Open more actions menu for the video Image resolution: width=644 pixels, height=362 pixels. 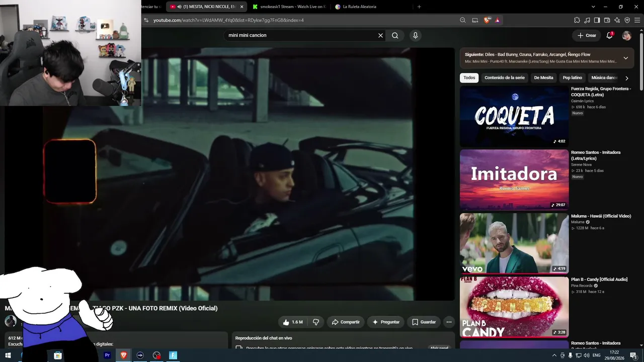point(449,322)
